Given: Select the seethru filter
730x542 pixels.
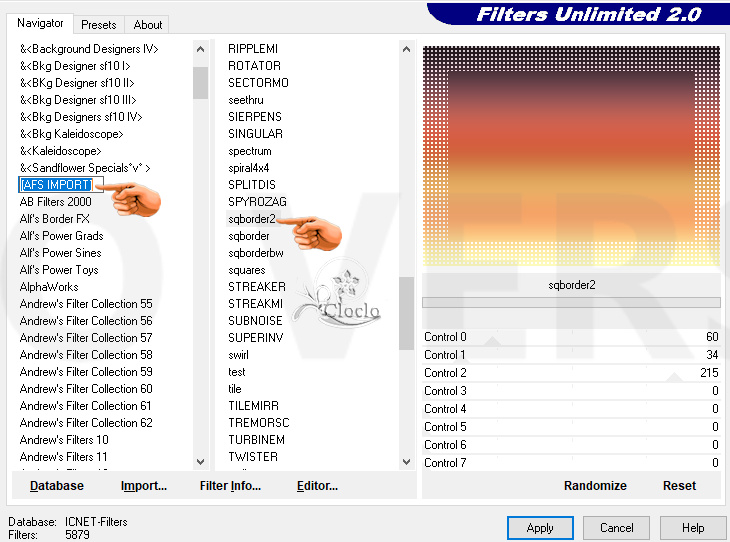Looking at the screenshot, I should (x=246, y=100).
